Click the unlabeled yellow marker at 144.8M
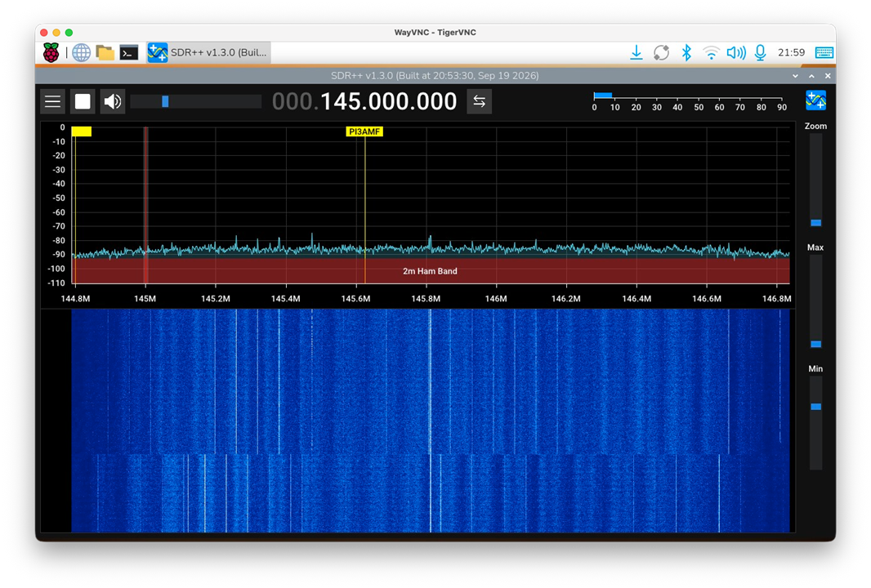This screenshot has height=588, width=871. (82, 131)
